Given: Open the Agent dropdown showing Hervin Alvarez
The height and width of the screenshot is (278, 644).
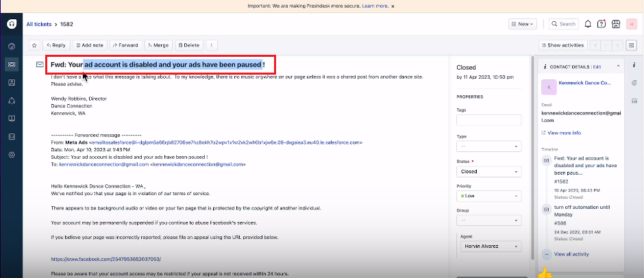Looking at the screenshot, I should (x=491, y=247).
